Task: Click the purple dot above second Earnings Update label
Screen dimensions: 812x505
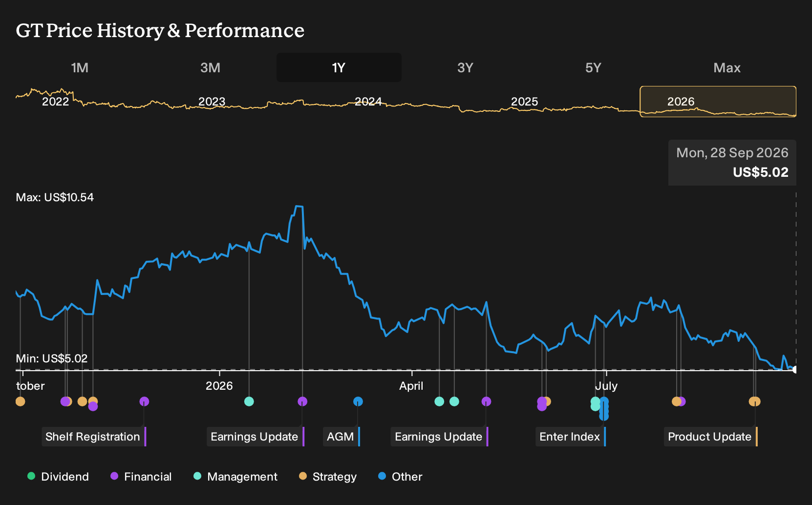Action: [x=486, y=401]
